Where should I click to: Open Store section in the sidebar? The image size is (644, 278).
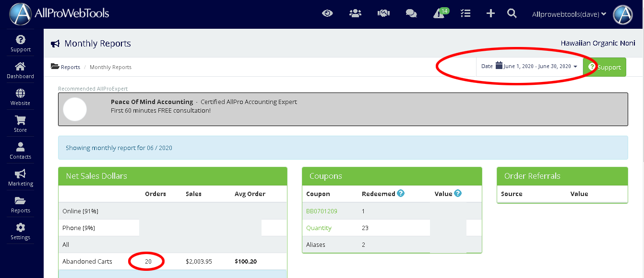pos(21,124)
